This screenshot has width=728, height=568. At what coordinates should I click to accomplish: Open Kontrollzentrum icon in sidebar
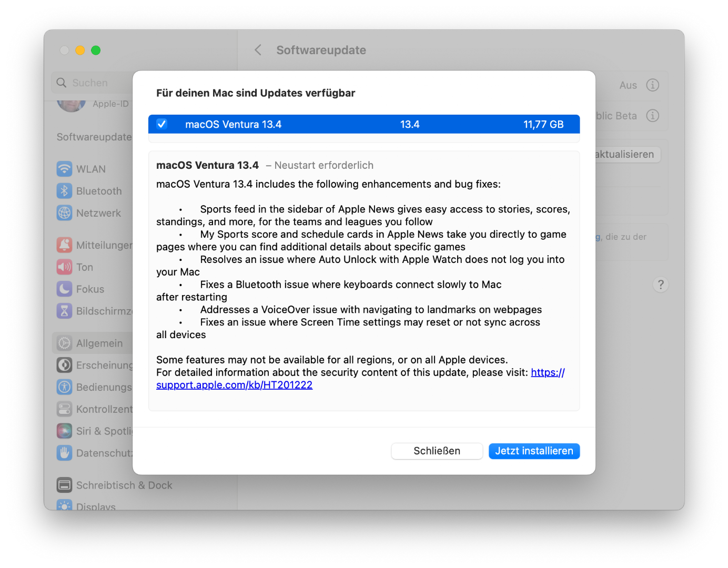[x=64, y=409]
